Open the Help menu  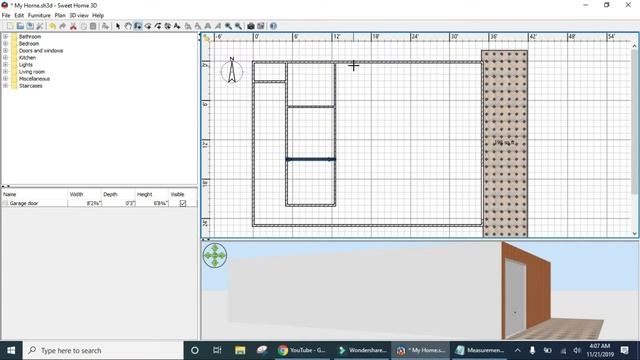tap(98, 16)
